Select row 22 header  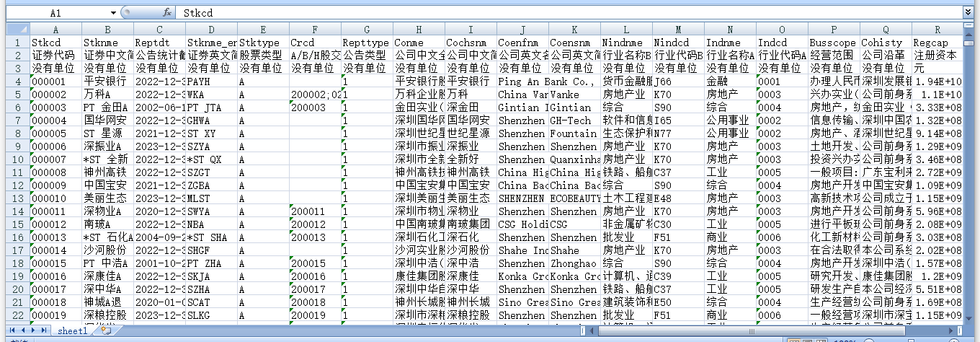click(17, 315)
